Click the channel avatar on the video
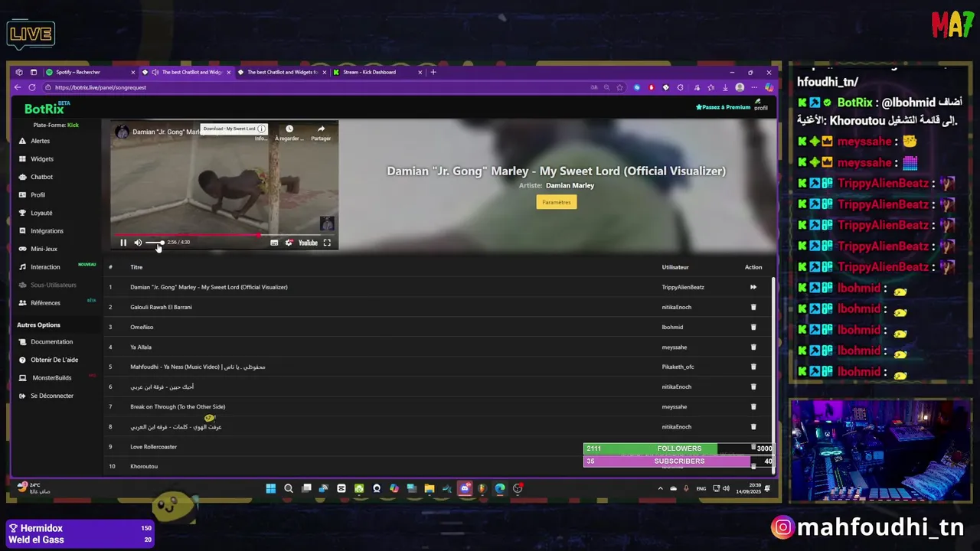 [122, 132]
